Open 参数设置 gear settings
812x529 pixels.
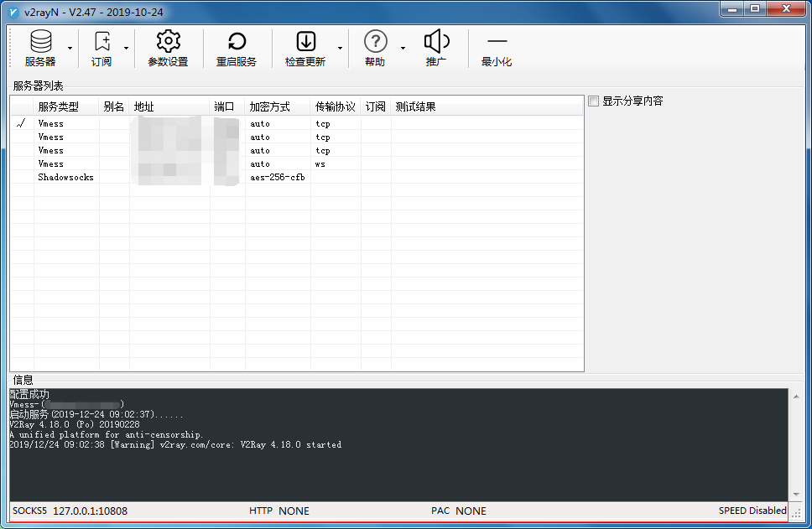pos(168,48)
